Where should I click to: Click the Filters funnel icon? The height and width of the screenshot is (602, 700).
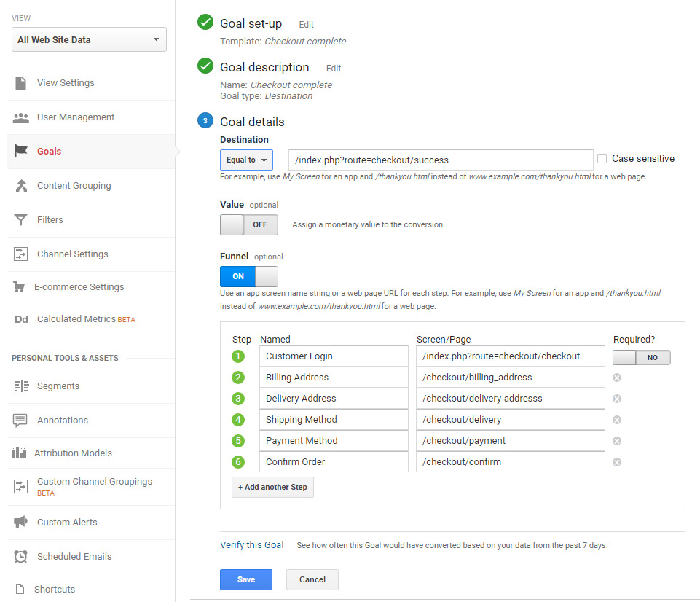tap(20, 219)
